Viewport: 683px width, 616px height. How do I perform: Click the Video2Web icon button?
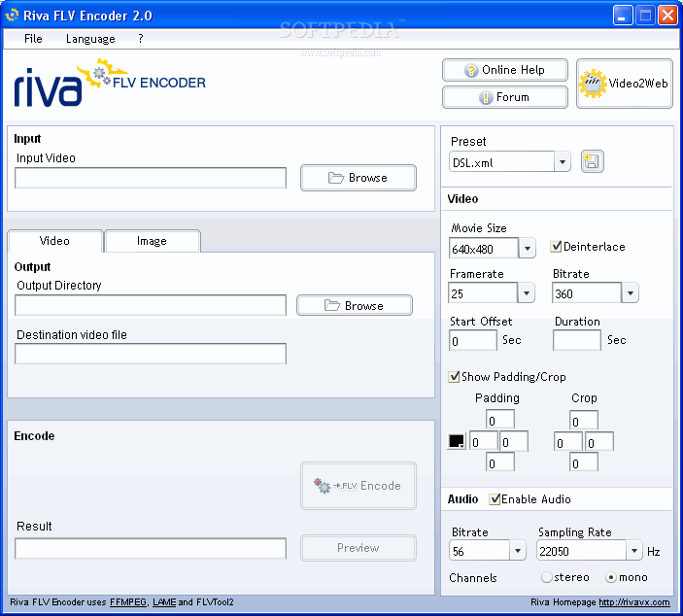tap(624, 84)
